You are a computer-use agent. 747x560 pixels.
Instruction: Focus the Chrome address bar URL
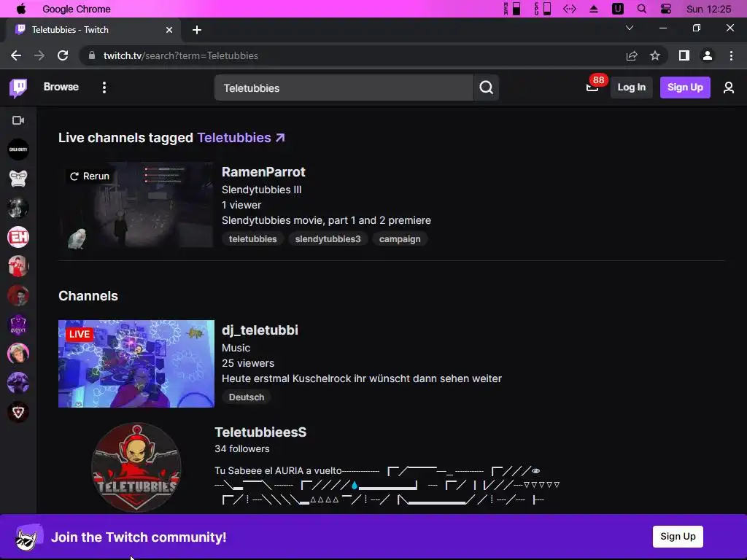[181, 55]
